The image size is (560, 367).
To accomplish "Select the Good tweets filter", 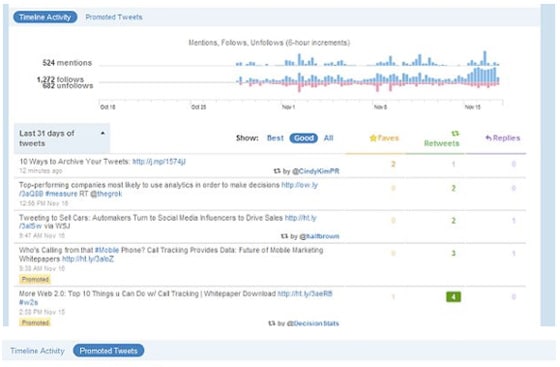I will [x=304, y=138].
